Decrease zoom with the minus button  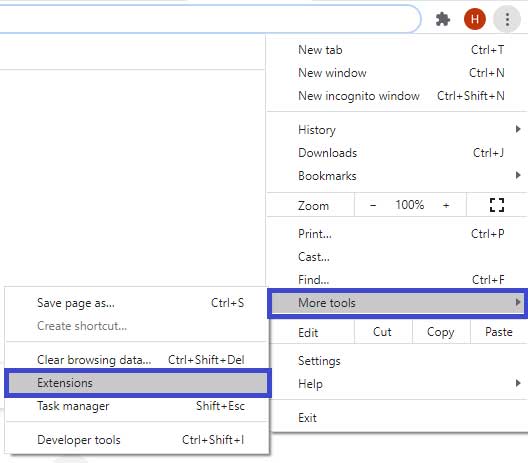tap(373, 205)
